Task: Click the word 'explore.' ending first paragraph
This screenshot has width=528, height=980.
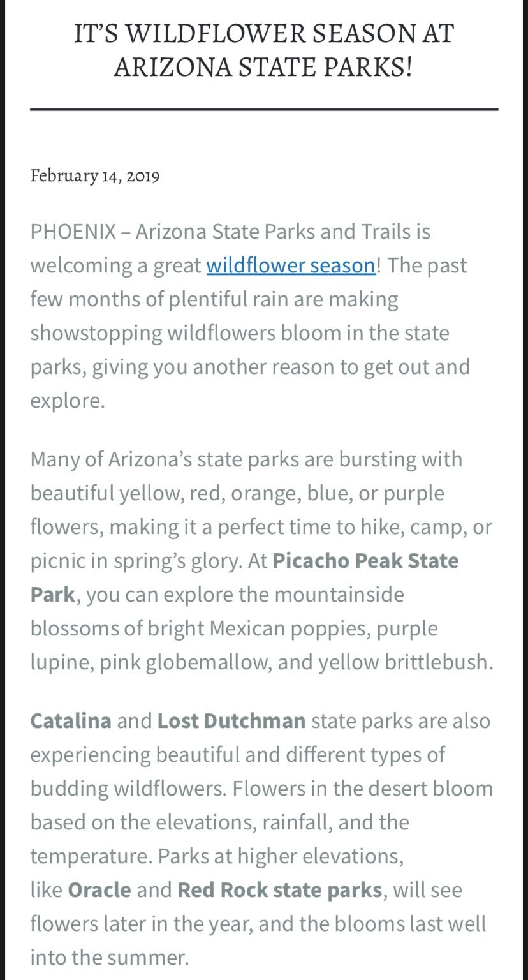Action: pos(67,401)
